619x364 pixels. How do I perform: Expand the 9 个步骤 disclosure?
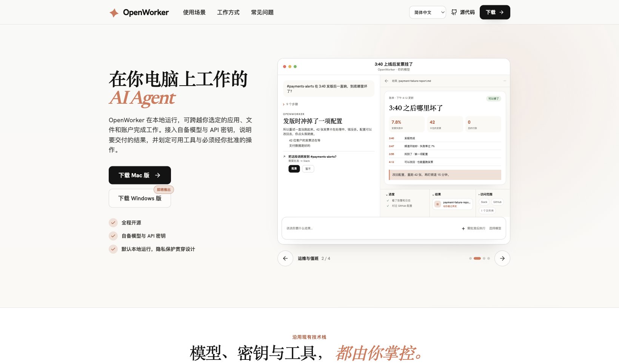coord(291,104)
